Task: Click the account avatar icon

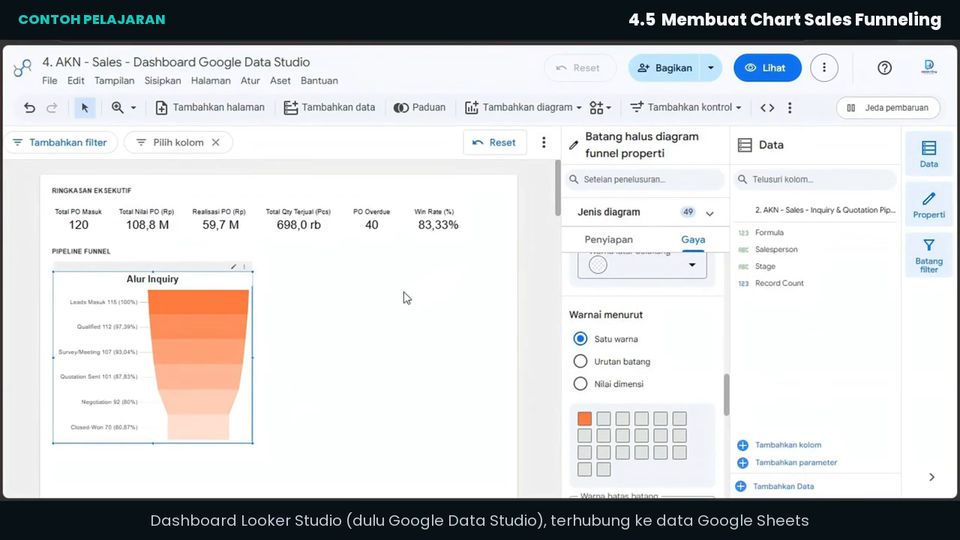Action: point(929,67)
